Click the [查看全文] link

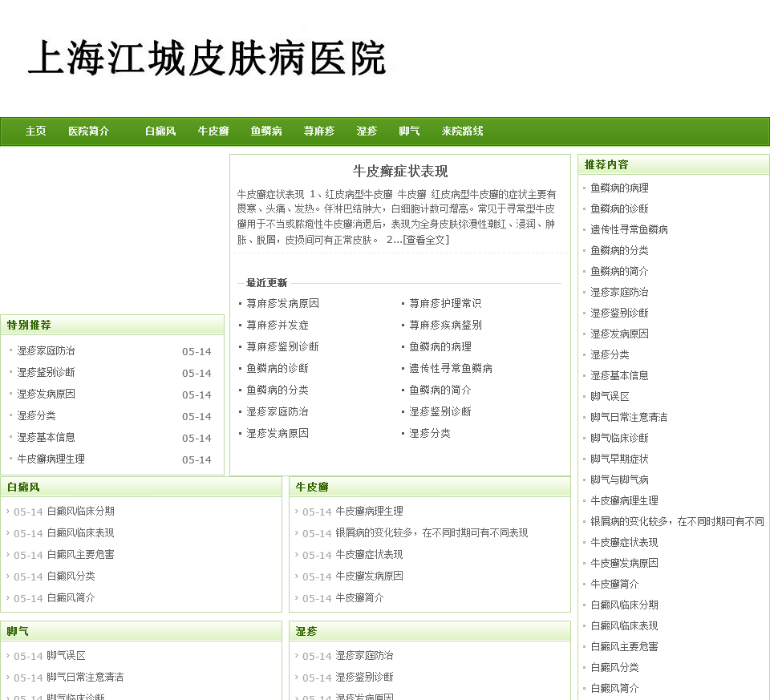tap(426, 240)
